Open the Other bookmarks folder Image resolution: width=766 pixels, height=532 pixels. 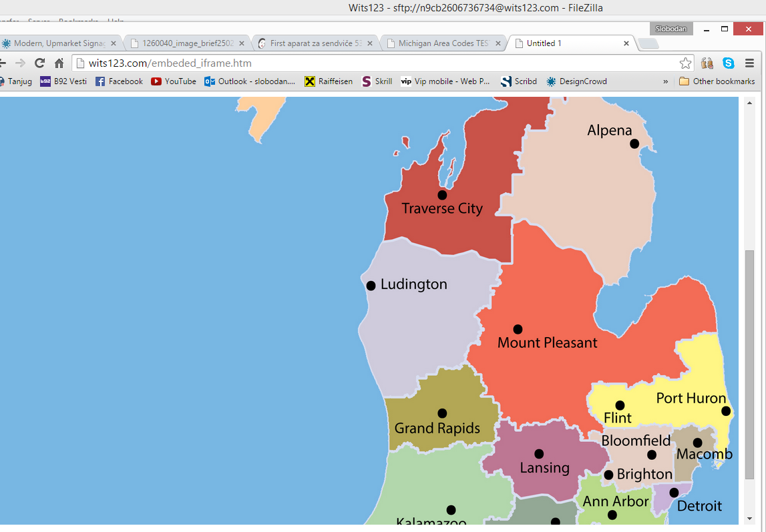click(717, 81)
